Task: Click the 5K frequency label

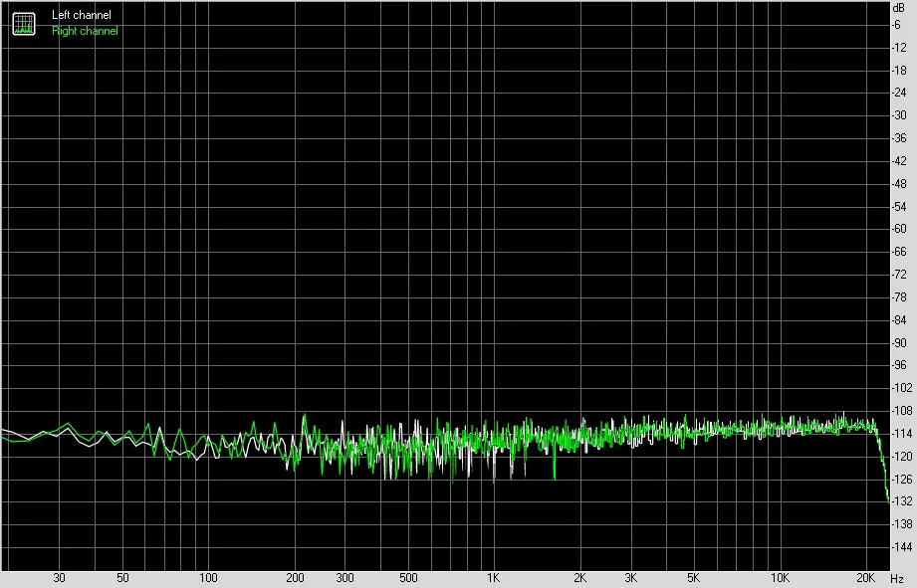Action: pyautogui.click(x=694, y=578)
